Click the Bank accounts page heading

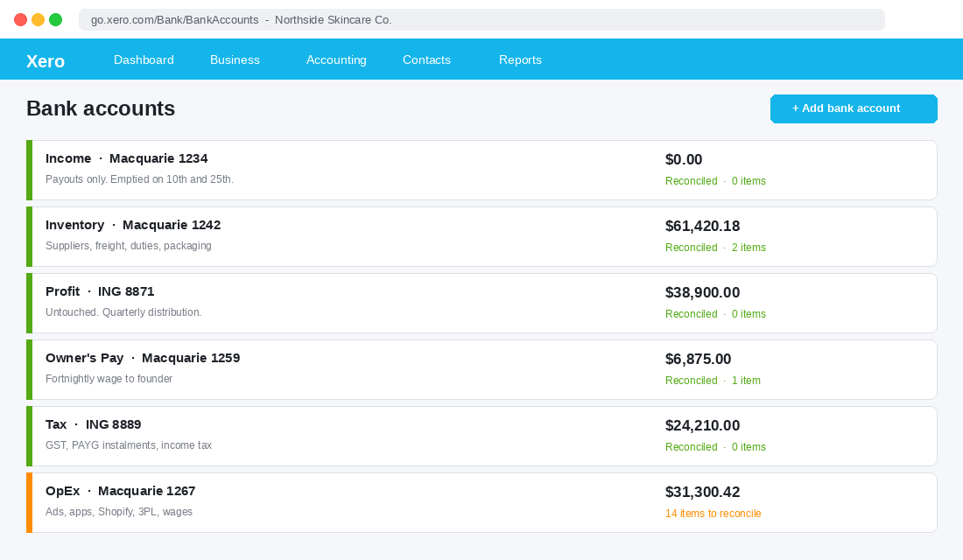point(101,108)
